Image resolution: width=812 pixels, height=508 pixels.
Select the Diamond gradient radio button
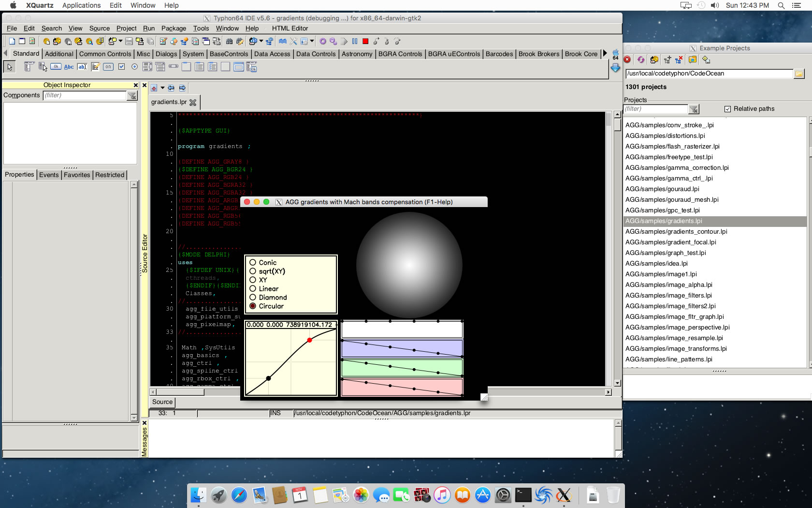pos(253,297)
